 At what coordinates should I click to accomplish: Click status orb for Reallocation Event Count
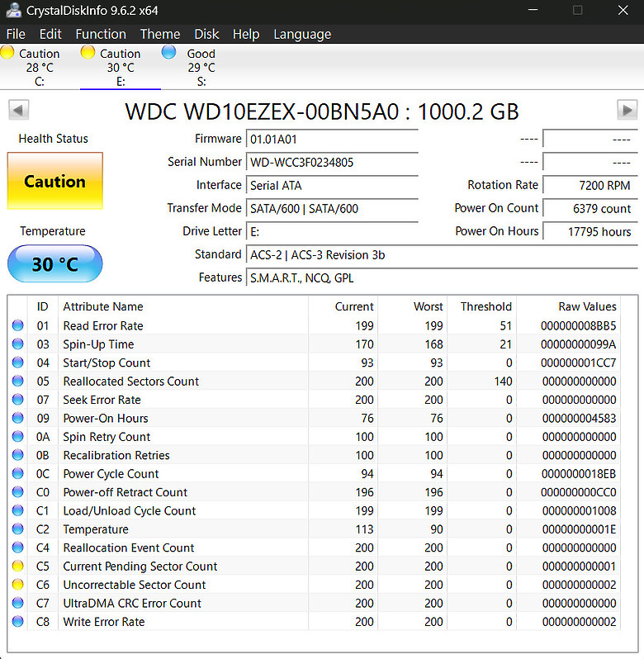(17, 548)
